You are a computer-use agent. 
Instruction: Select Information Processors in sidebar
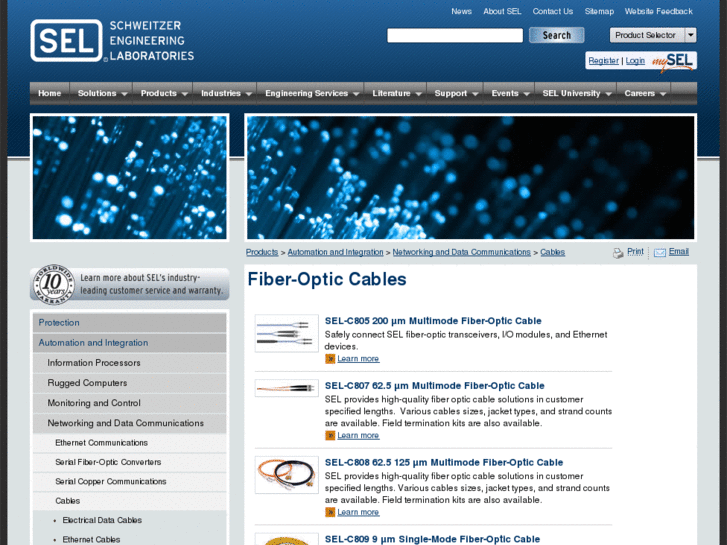(129, 363)
